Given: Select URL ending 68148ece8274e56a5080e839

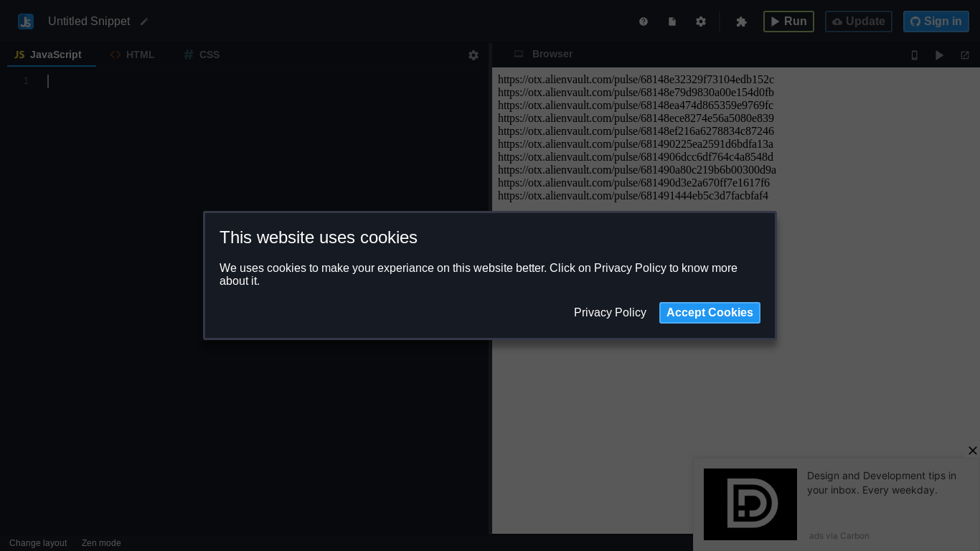Looking at the screenshot, I should click(636, 118).
